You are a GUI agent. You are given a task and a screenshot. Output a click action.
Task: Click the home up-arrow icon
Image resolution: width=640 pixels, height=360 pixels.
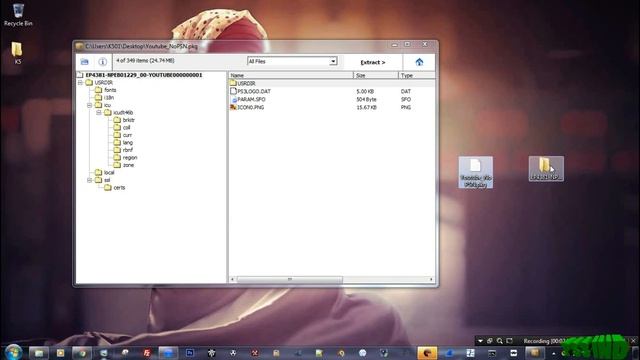[419, 62]
